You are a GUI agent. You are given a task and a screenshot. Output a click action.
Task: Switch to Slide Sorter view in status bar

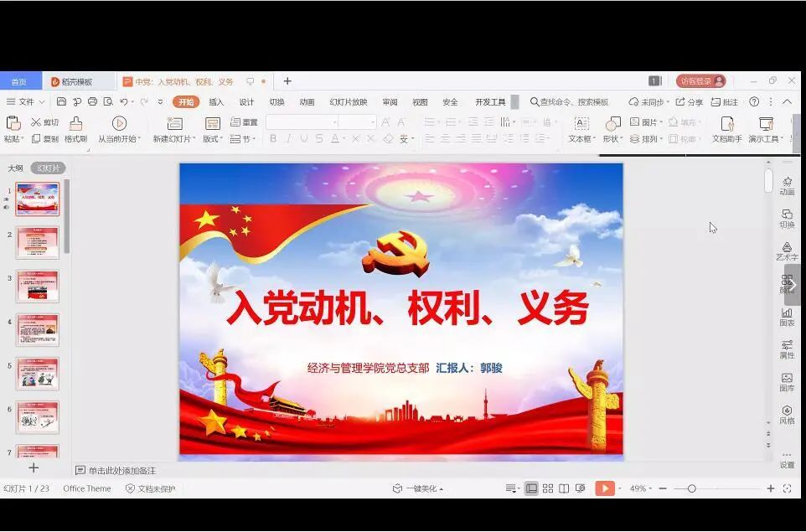pos(548,488)
